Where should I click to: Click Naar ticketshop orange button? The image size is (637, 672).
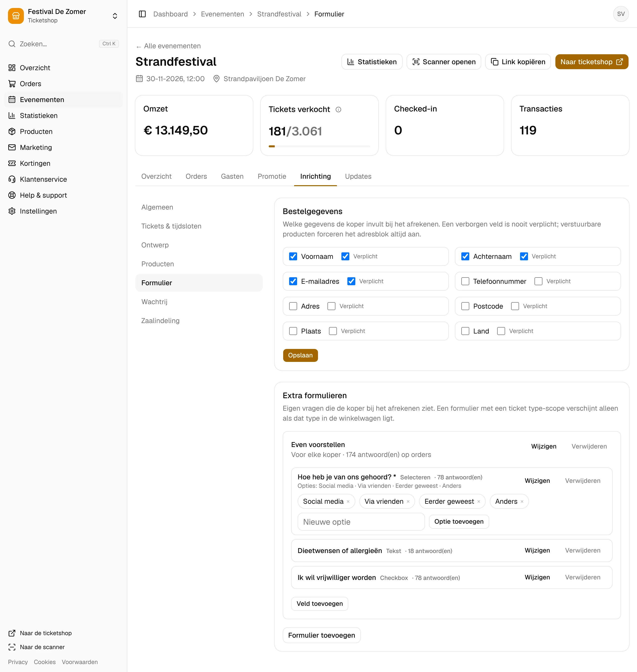click(592, 62)
